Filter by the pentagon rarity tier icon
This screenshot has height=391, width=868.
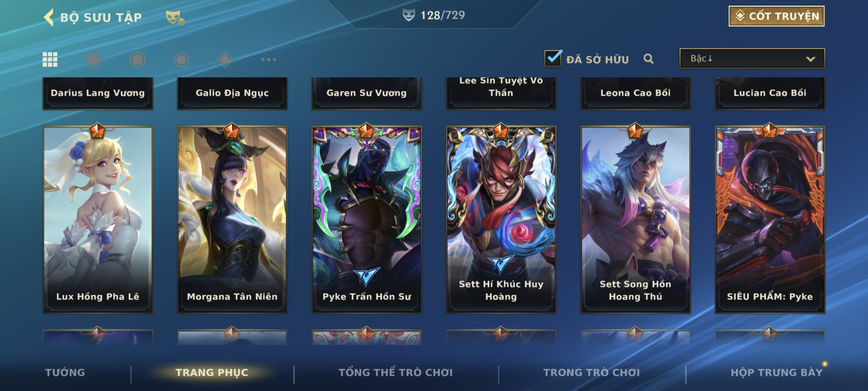click(x=181, y=59)
